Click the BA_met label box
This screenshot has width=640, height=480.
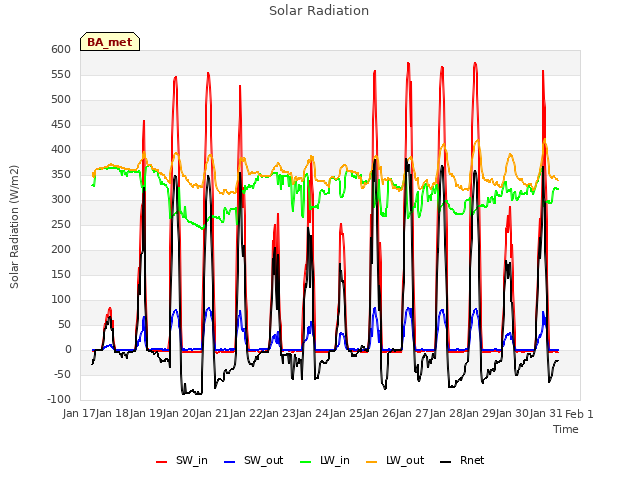tap(110, 42)
